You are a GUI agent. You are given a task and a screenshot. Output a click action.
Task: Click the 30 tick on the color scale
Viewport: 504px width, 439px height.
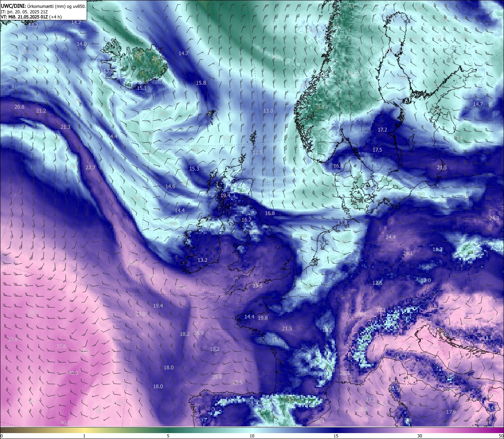pos(420,435)
